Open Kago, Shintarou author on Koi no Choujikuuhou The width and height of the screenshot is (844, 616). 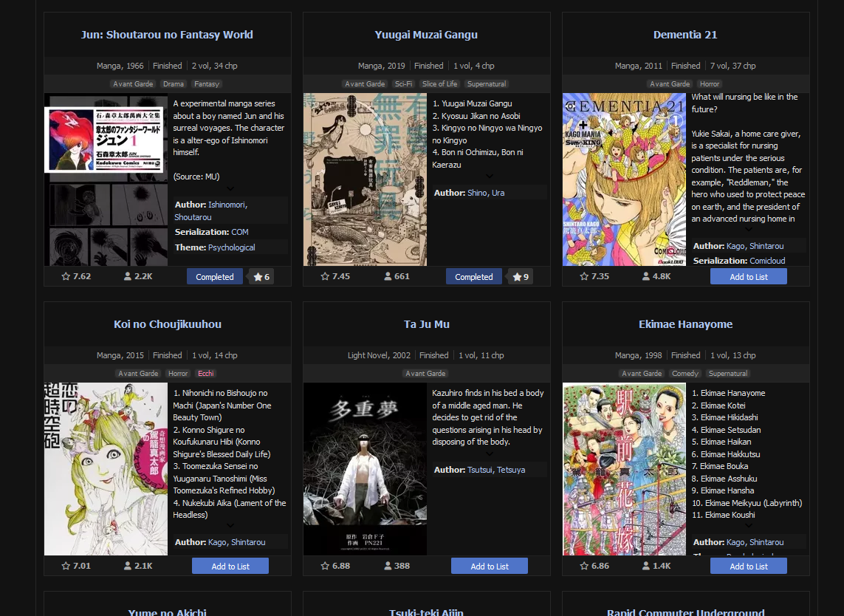coord(236,542)
